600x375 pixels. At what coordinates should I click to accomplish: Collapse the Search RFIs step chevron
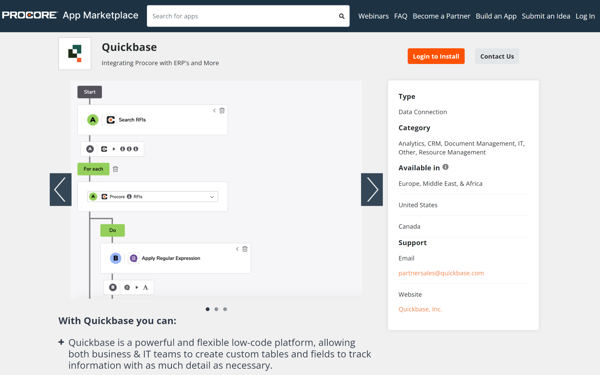pyautogui.click(x=214, y=111)
